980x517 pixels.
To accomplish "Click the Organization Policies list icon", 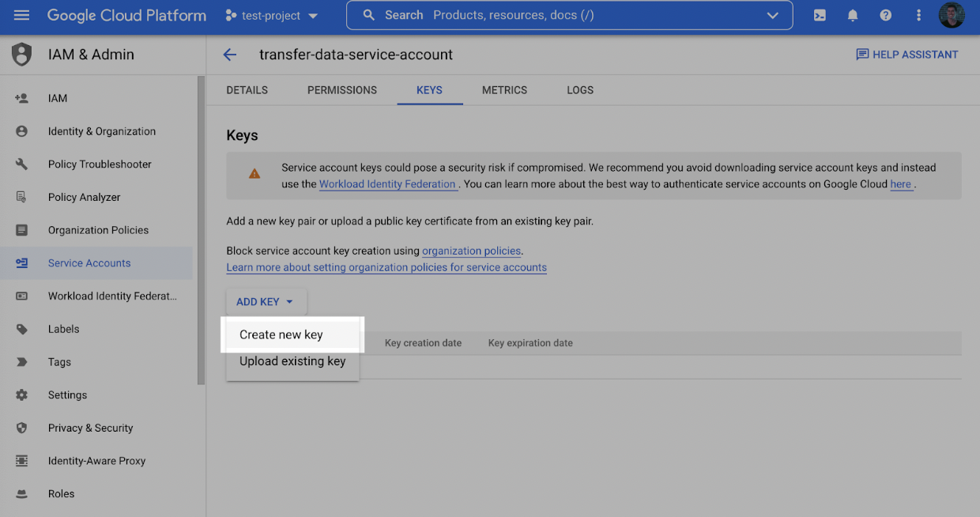I will tap(22, 230).
